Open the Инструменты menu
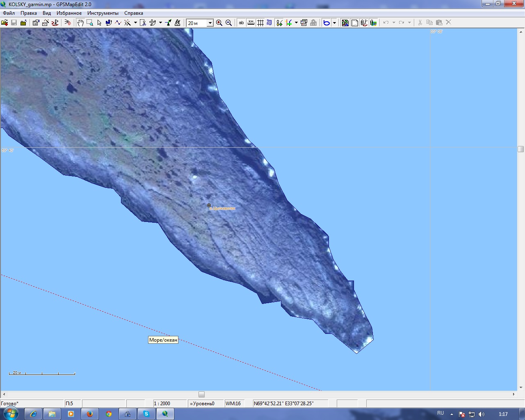 point(103,13)
